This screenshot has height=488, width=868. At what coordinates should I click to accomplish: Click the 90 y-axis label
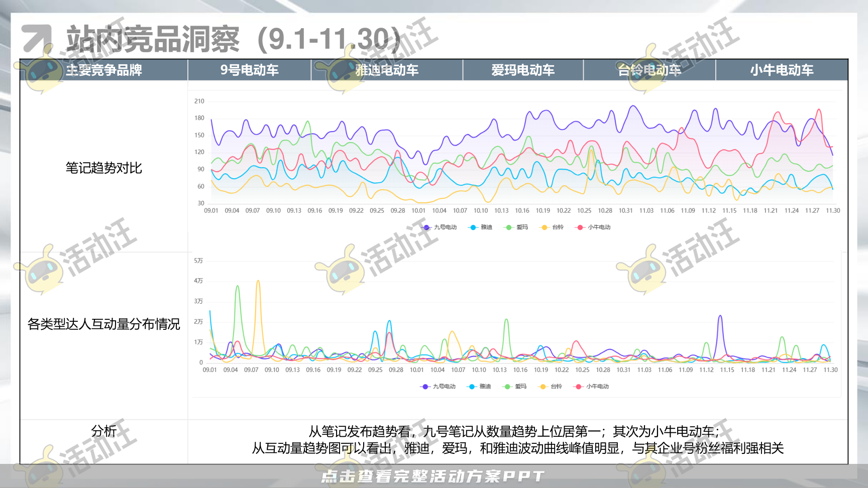pos(201,169)
